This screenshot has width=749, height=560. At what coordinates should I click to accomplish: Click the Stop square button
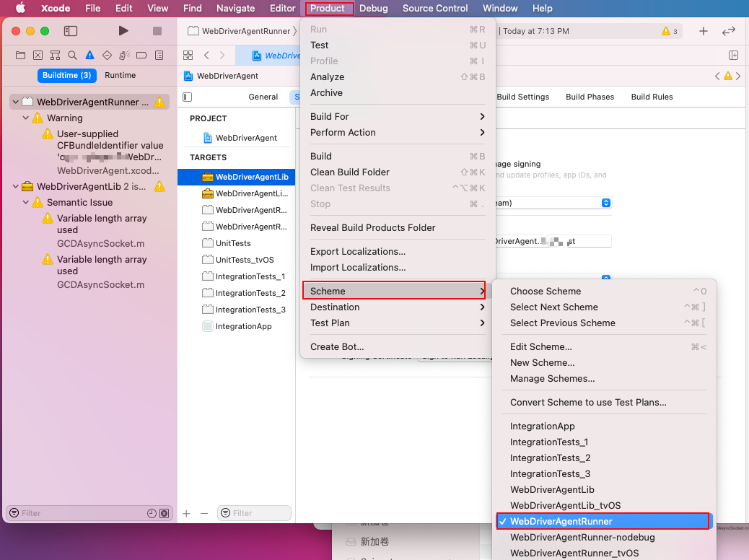(157, 31)
